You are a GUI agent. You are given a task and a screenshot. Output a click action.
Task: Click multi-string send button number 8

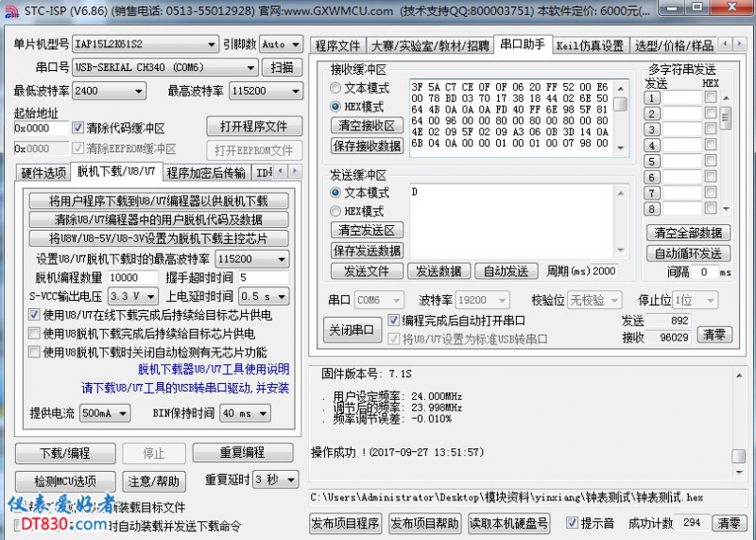651,209
